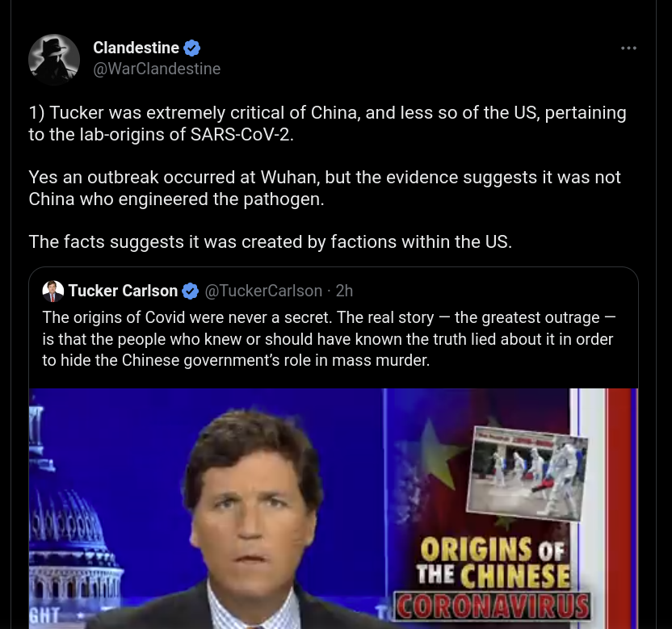The image size is (672, 629).
Task: Open the three-dot more options menu
Action: pos(628,48)
